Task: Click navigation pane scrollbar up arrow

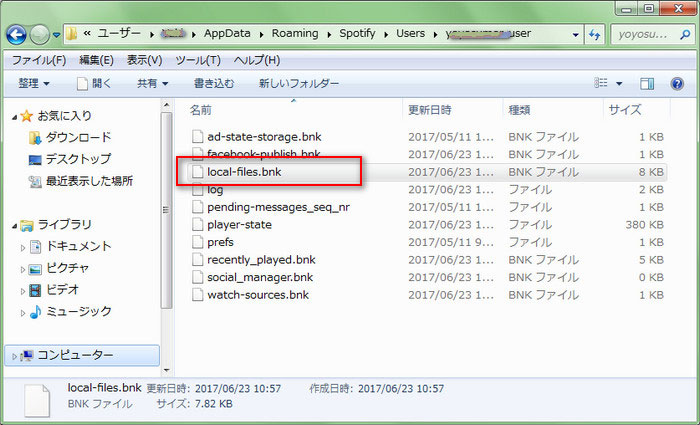Action: click(167, 106)
